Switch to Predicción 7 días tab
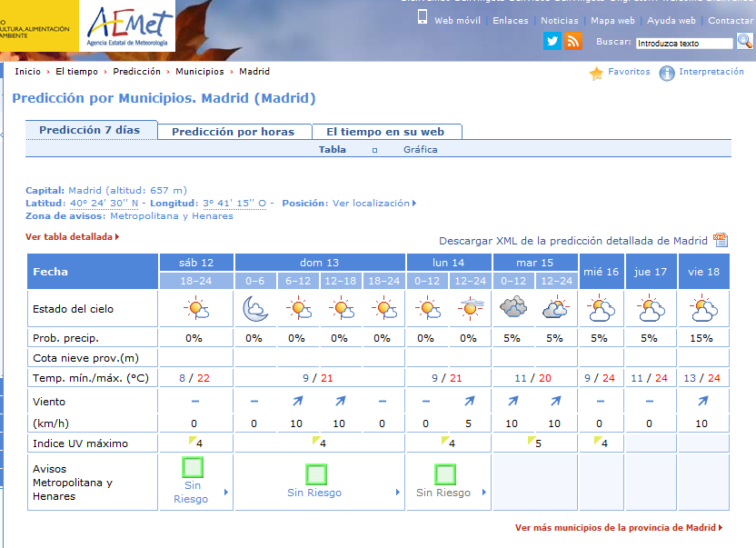Viewport: 756px width, 548px height. (91, 130)
